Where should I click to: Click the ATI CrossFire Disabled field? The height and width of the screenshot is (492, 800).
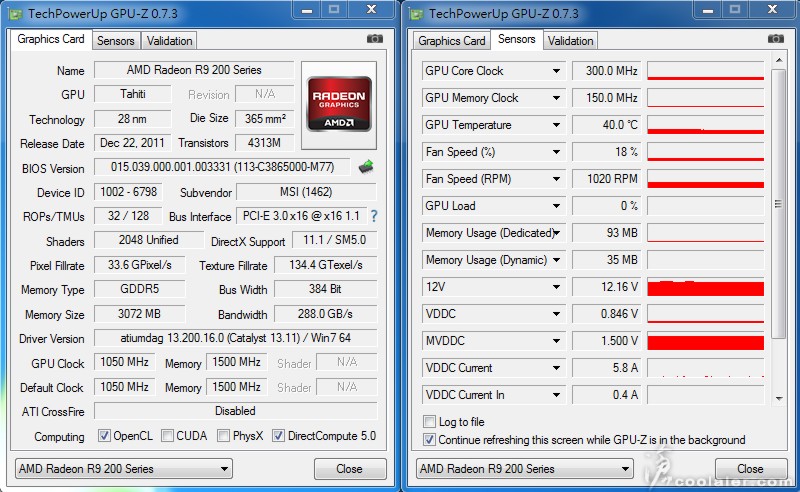pos(235,411)
